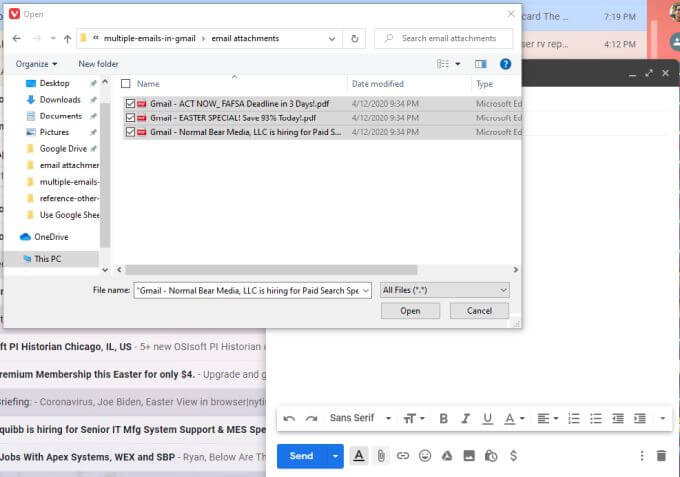Viewport: 680px width, 477px height.
Task: Click the Gmail redo arrow
Action: tap(311, 418)
